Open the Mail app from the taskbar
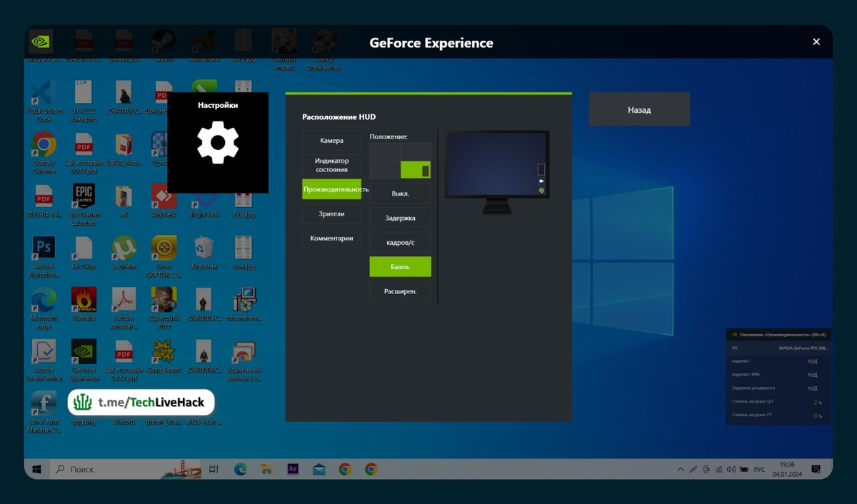Image resolution: width=857 pixels, height=504 pixels. point(319,469)
